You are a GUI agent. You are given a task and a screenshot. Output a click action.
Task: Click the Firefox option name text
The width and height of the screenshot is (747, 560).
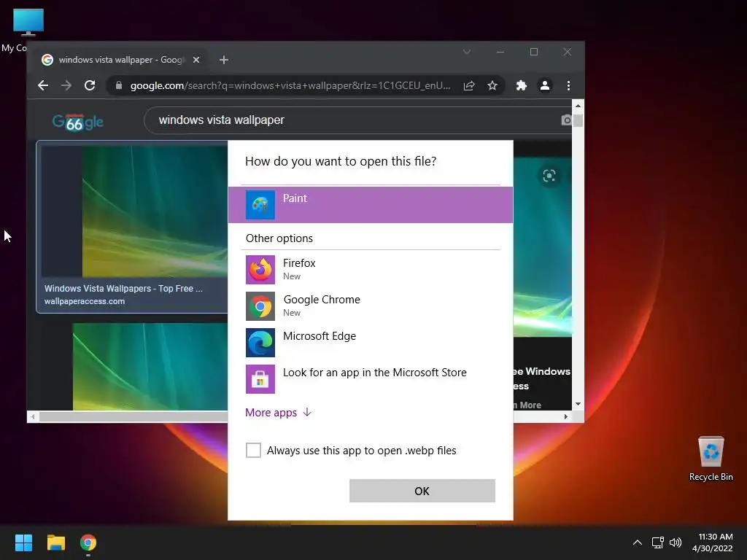(x=299, y=262)
